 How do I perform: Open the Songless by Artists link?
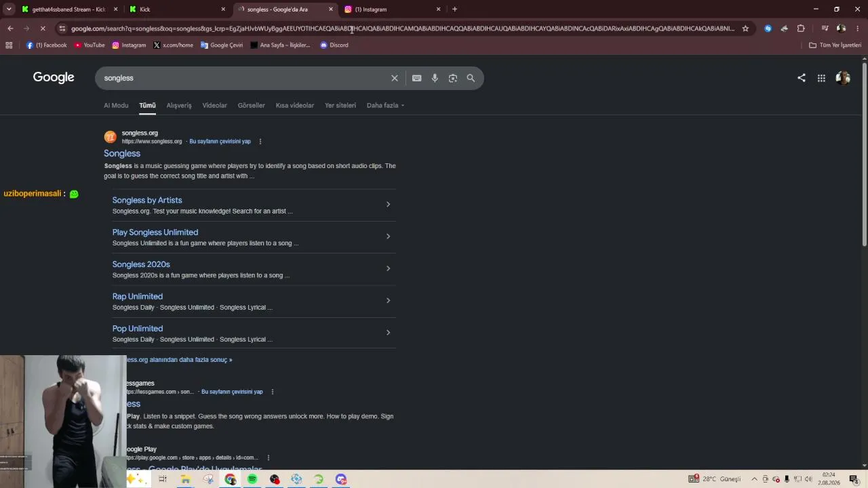pos(147,201)
